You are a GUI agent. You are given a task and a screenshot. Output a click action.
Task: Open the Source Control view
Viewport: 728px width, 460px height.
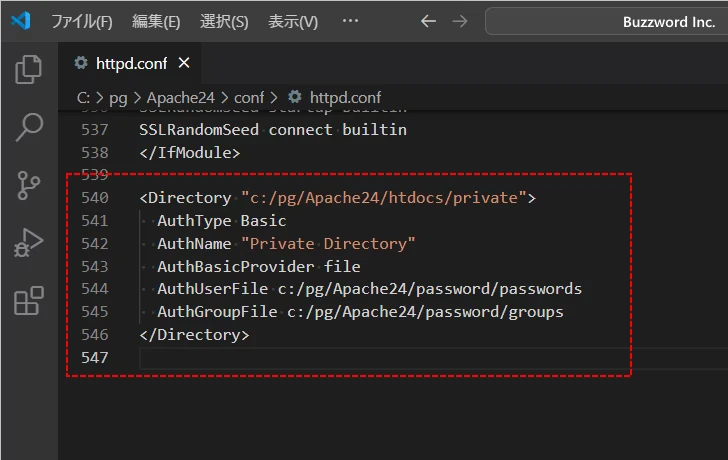pos(29,185)
